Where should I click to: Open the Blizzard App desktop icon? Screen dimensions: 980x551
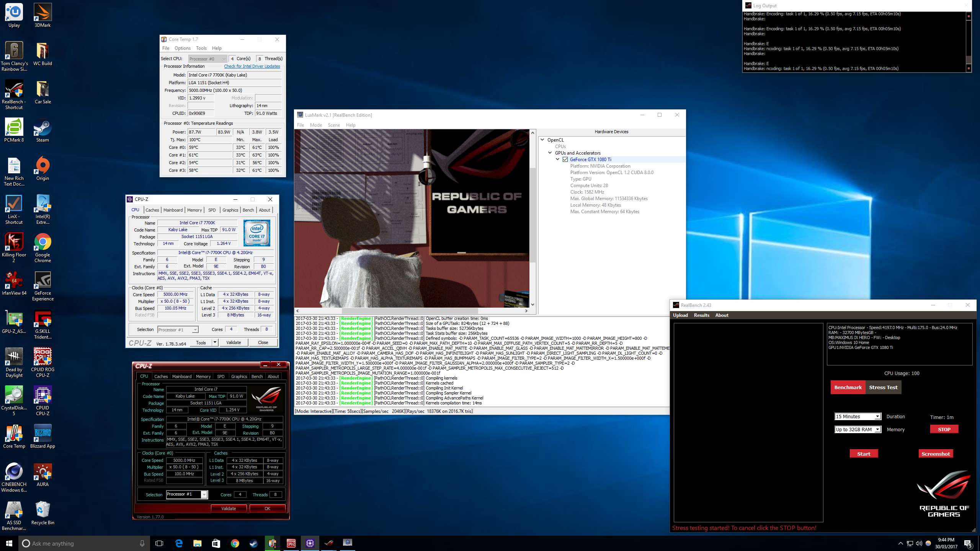tap(42, 436)
